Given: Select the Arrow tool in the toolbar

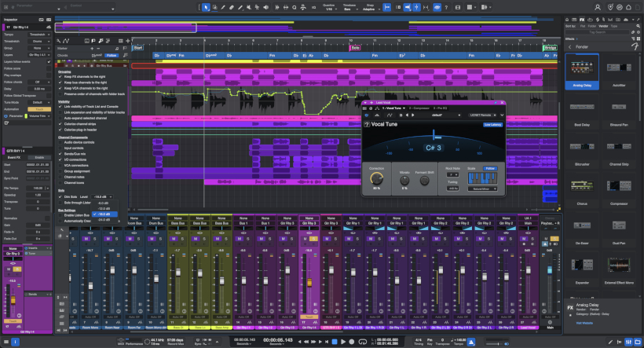Looking at the screenshot, I should pos(206,7).
